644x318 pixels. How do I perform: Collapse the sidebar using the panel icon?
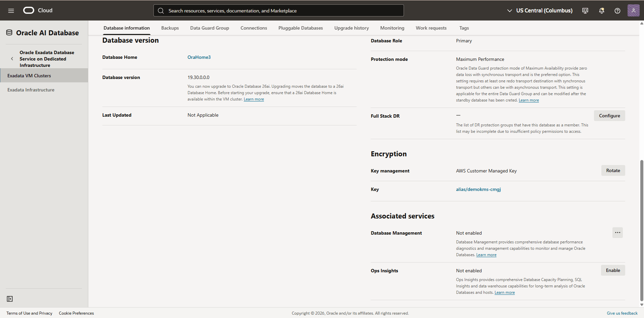[10, 299]
